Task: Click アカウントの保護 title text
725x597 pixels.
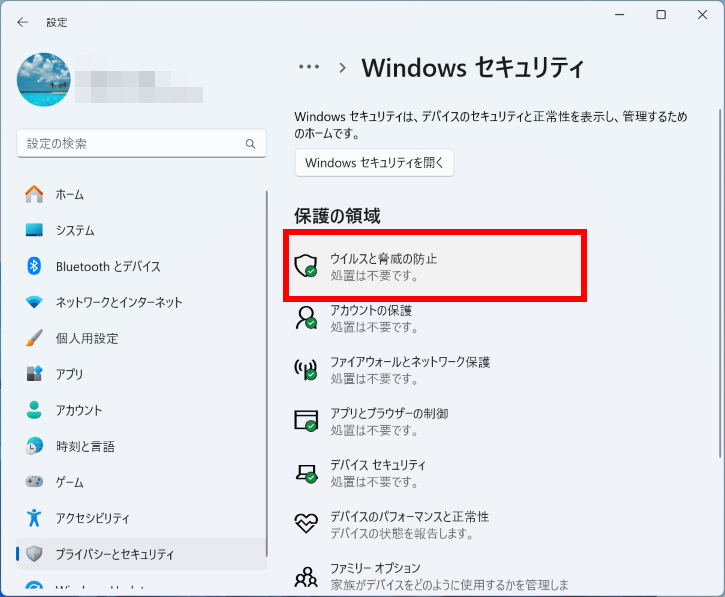Action: pos(371,310)
